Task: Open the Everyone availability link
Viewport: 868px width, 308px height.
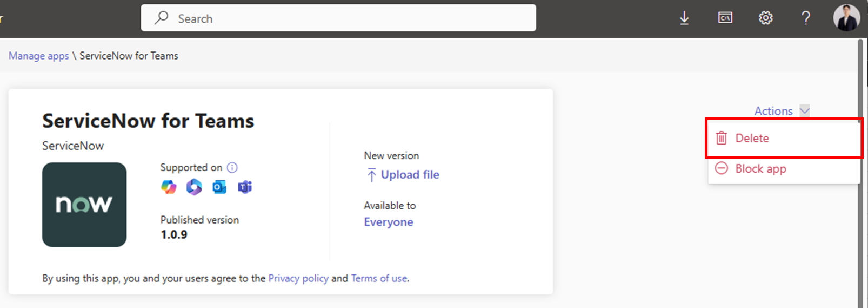Action: coord(389,222)
